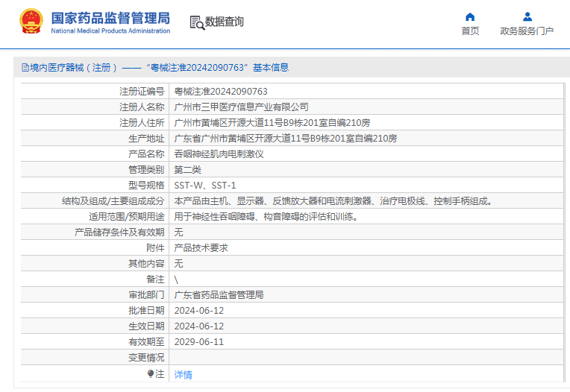Click the bulb icon beside 注

[151, 373]
